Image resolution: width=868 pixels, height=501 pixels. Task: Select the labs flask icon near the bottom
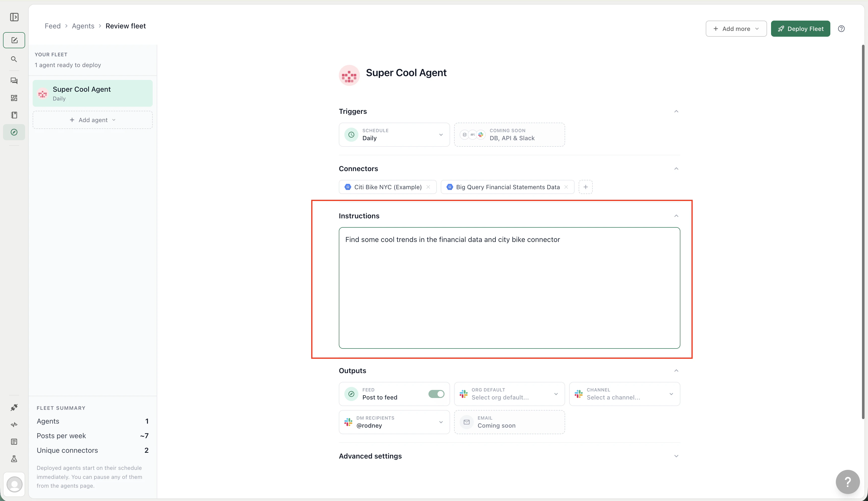click(14, 459)
